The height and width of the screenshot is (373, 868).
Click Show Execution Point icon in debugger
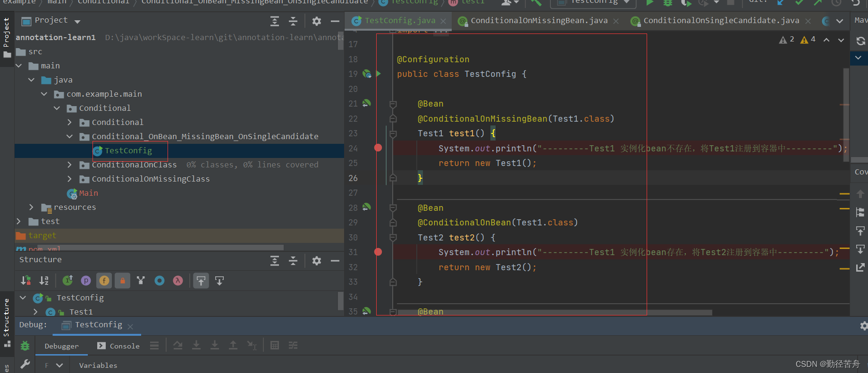[x=154, y=346]
